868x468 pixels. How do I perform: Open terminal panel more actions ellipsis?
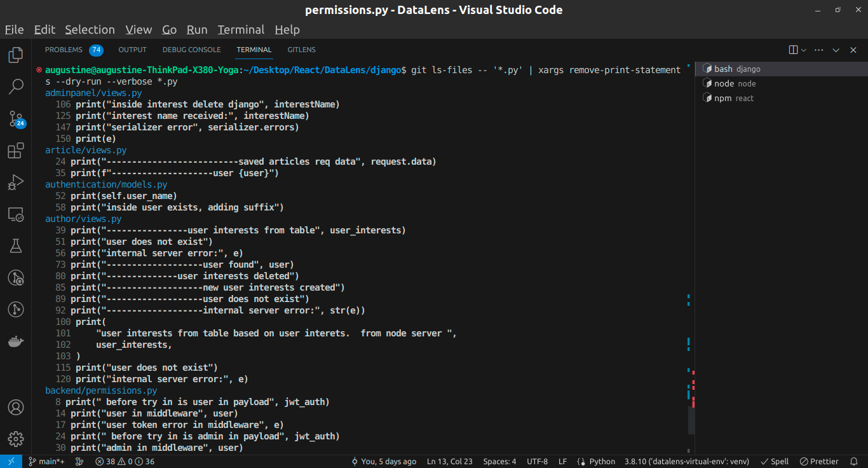pyautogui.click(x=819, y=50)
